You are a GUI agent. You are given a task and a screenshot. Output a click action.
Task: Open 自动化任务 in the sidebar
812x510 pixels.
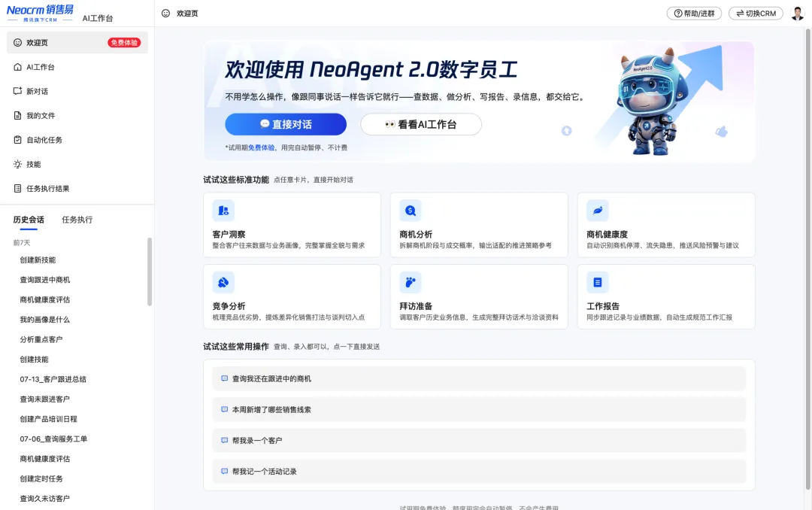(x=77, y=139)
